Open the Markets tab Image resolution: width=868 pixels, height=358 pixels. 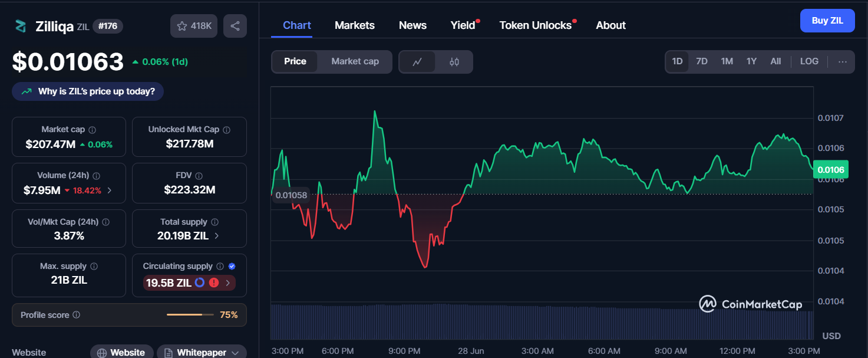355,25
